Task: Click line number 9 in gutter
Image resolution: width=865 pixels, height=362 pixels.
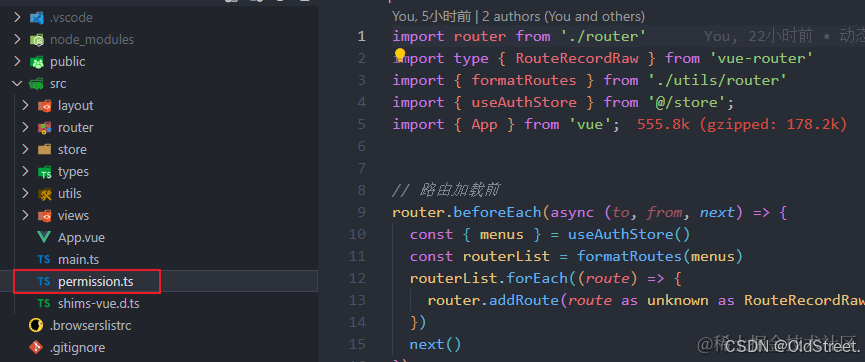Action: (361, 212)
